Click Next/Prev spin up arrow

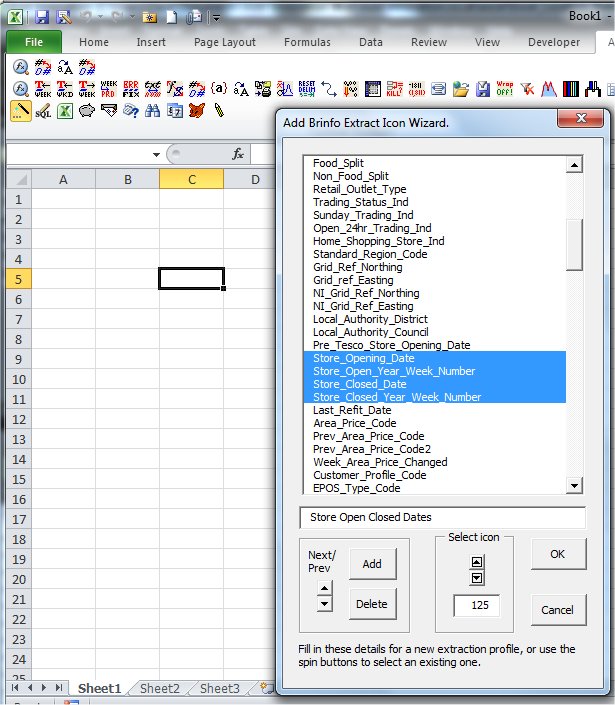(325, 588)
